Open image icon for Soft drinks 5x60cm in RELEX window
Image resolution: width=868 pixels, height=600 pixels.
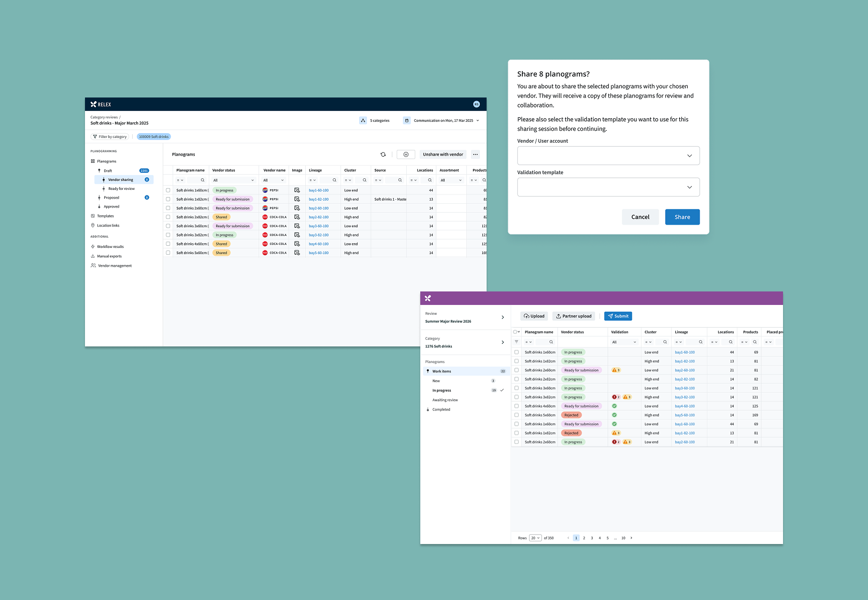tap(297, 253)
